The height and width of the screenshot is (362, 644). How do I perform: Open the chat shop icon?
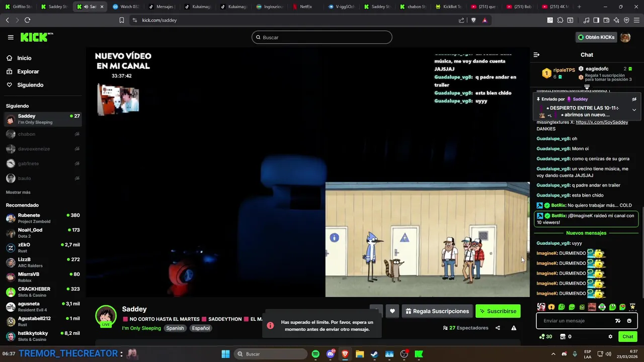[x=563, y=337]
